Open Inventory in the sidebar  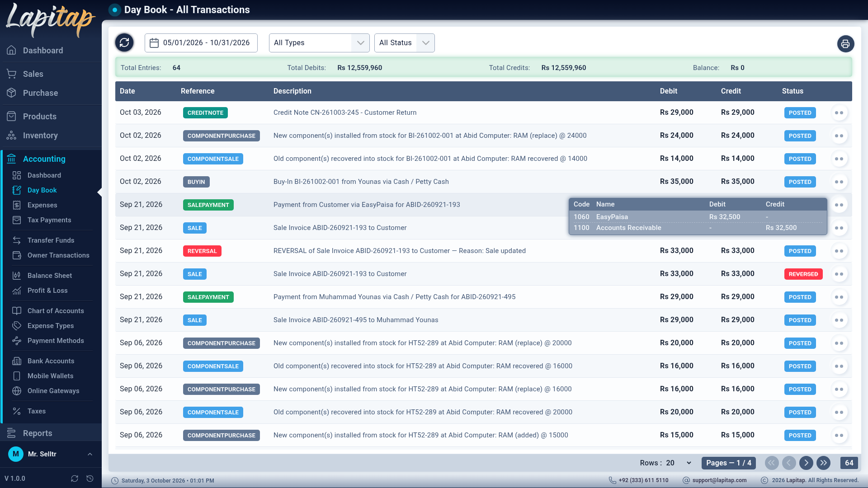pyautogui.click(x=51, y=136)
